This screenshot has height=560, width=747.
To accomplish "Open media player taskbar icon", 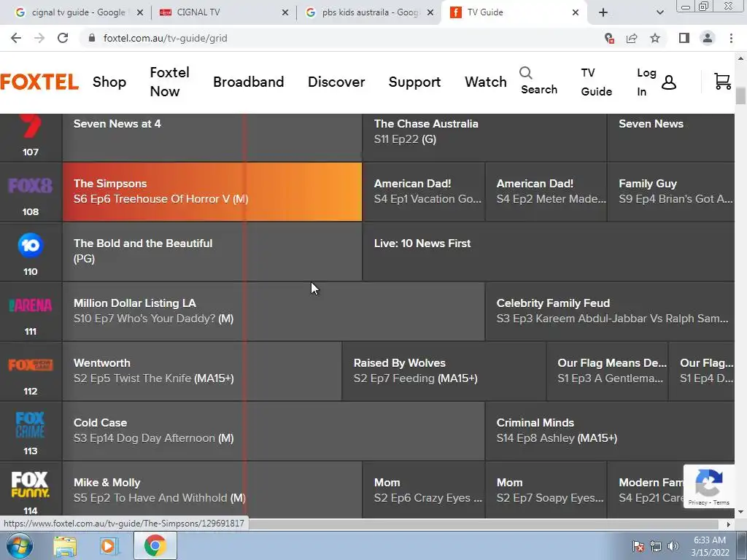I will [109, 546].
